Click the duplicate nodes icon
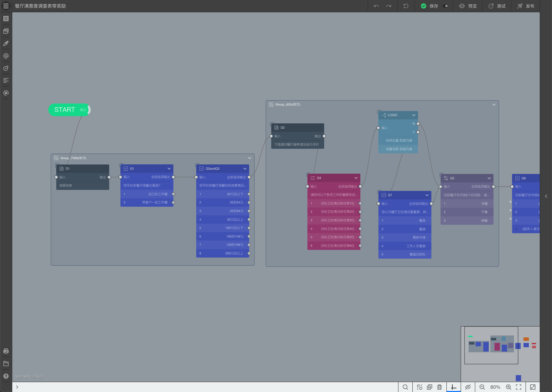552x392 pixels. pyautogui.click(x=430, y=387)
